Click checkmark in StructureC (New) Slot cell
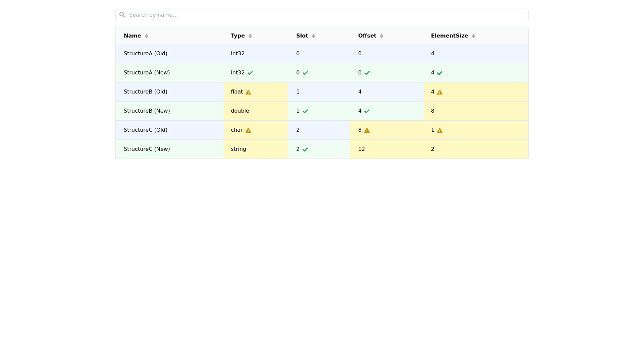 tap(305, 149)
